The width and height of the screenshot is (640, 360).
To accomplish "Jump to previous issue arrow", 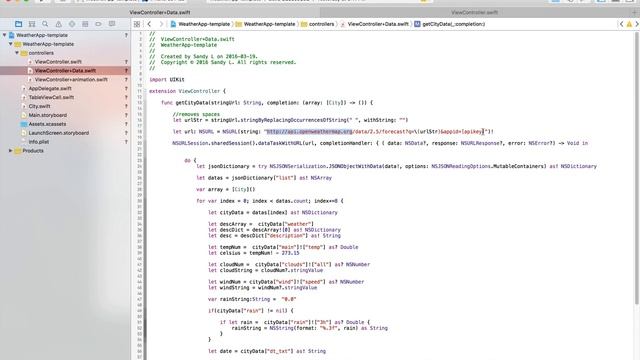I will click(x=621, y=24).
